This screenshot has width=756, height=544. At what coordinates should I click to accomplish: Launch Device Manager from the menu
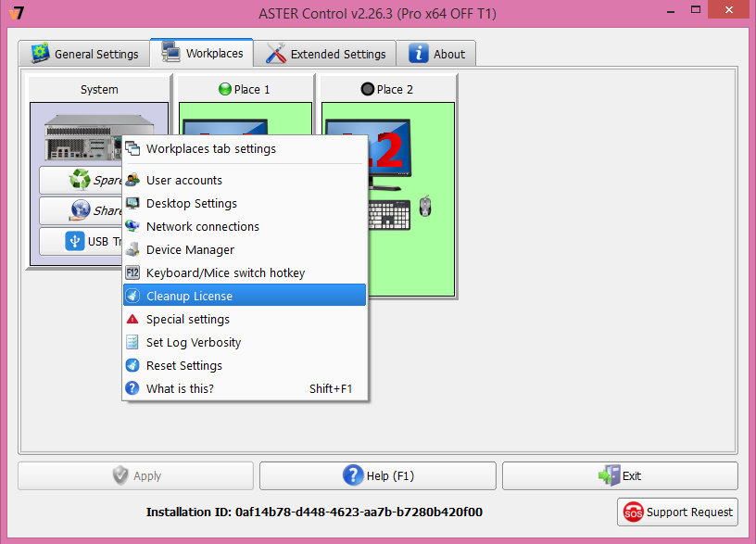(245, 250)
